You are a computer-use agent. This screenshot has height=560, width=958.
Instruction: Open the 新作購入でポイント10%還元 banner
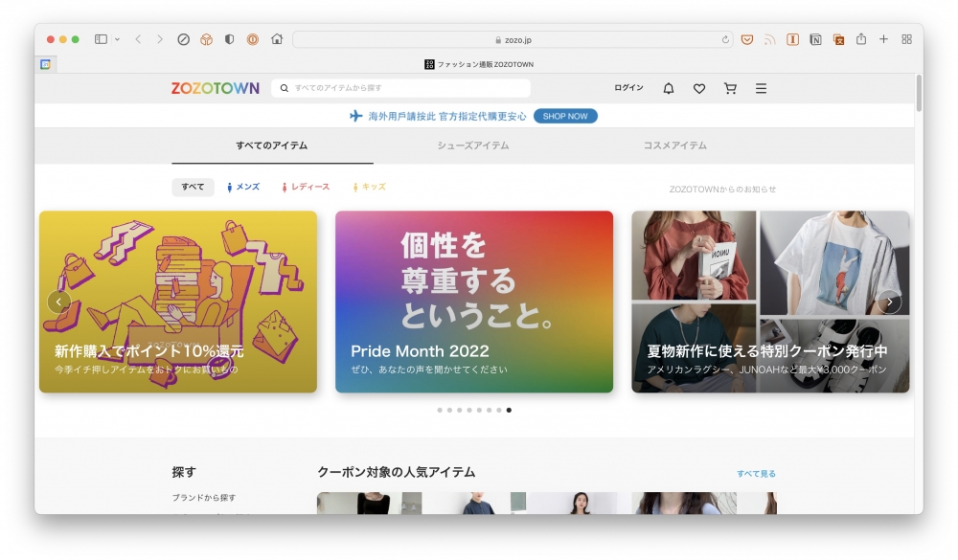click(178, 302)
